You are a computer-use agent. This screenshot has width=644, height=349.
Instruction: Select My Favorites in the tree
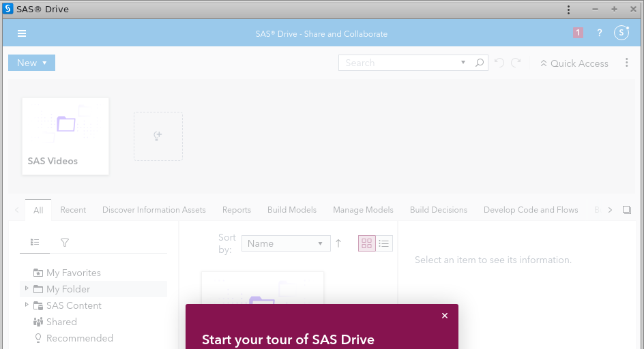pos(73,273)
